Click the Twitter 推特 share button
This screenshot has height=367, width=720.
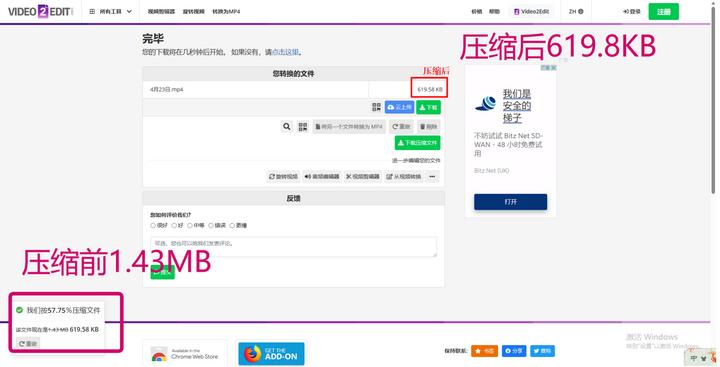click(x=542, y=351)
